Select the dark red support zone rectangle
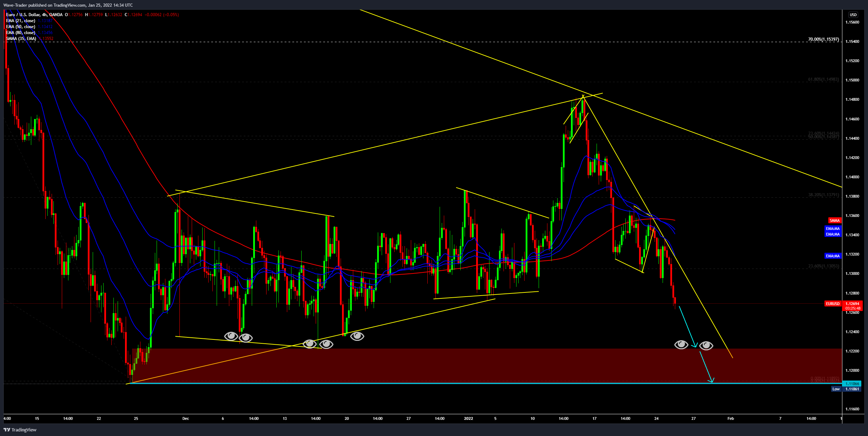 (x=486, y=365)
